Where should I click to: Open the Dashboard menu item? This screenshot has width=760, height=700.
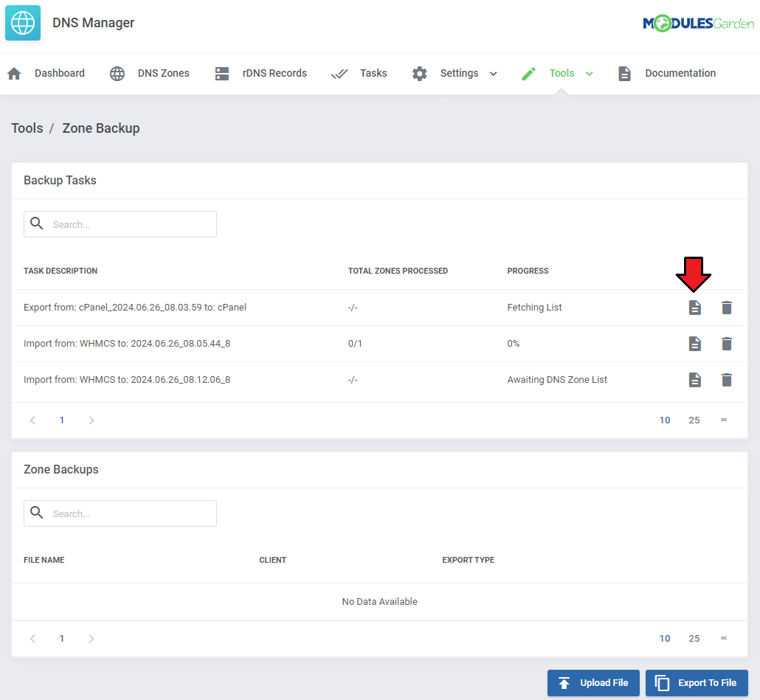[x=60, y=73]
